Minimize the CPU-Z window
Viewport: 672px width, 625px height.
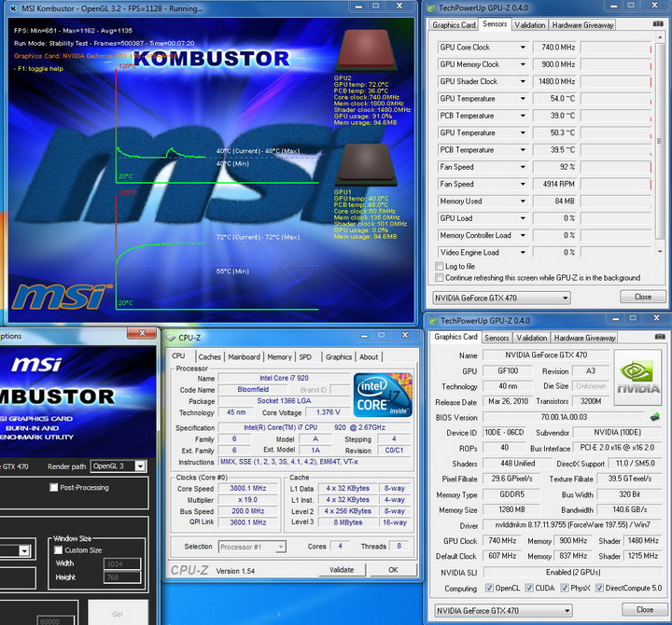(x=364, y=336)
